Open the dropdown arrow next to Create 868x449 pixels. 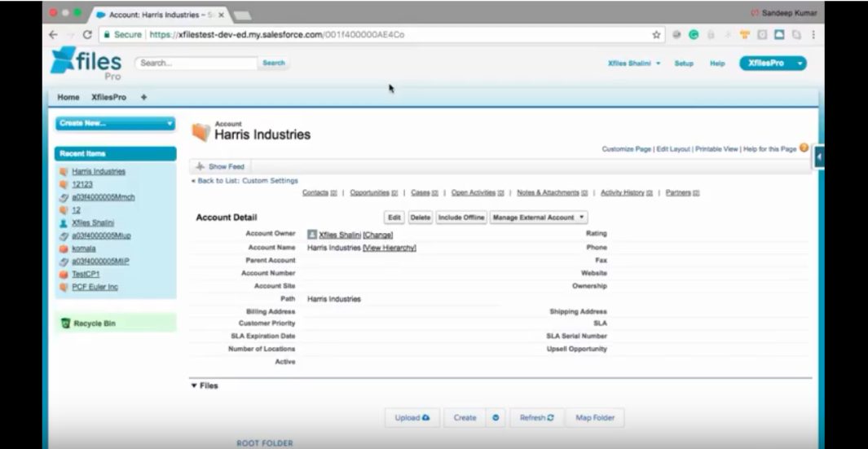(496, 417)
